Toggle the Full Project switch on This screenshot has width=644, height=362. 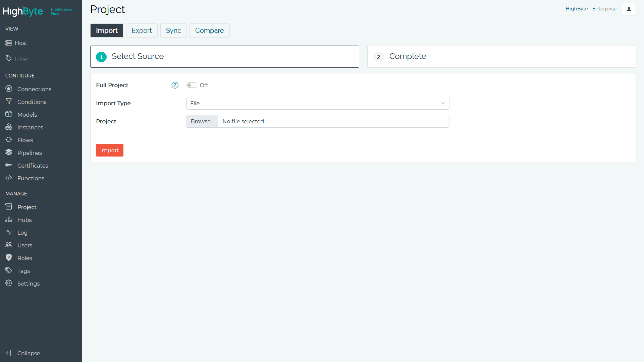(192, 85)
